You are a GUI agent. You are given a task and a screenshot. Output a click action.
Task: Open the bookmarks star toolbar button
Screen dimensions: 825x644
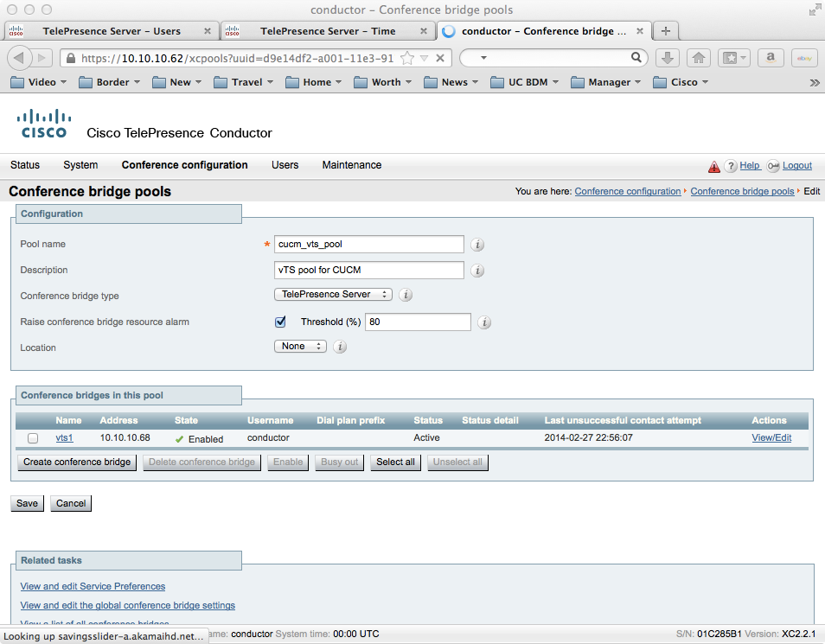(x=733, y=58)
